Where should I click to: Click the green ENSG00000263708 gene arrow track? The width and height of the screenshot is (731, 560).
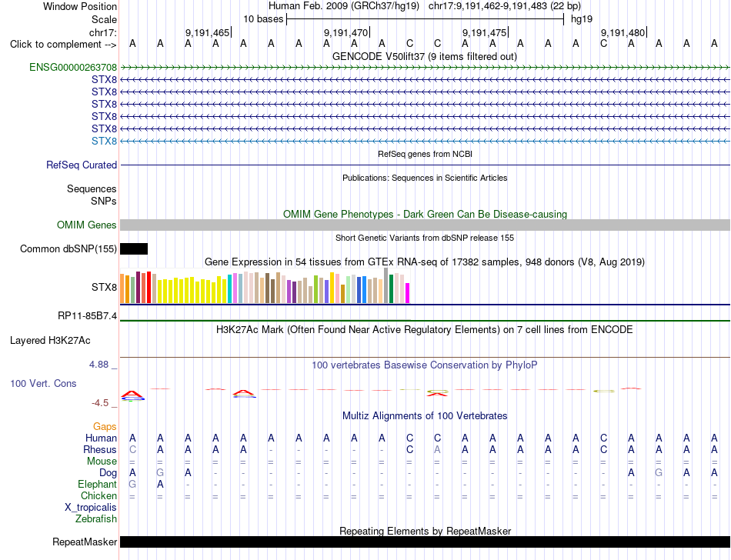point(426,68)
